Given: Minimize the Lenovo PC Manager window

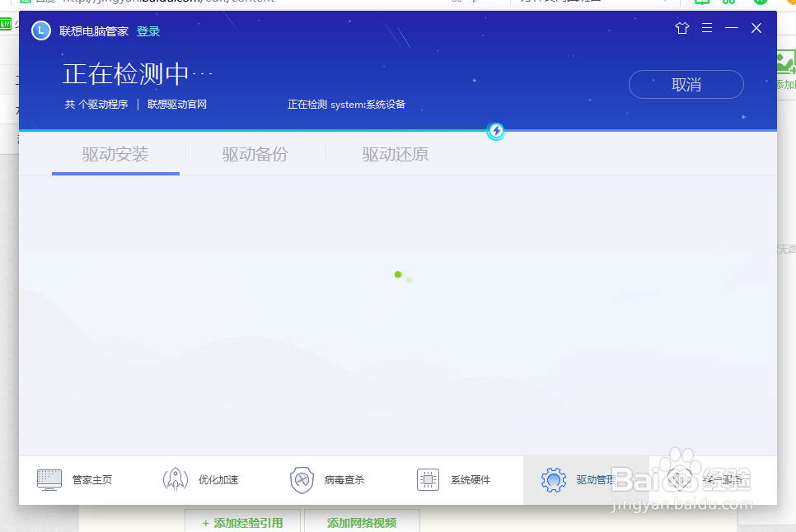Looking at the screenshot, I should click(732, 28).
